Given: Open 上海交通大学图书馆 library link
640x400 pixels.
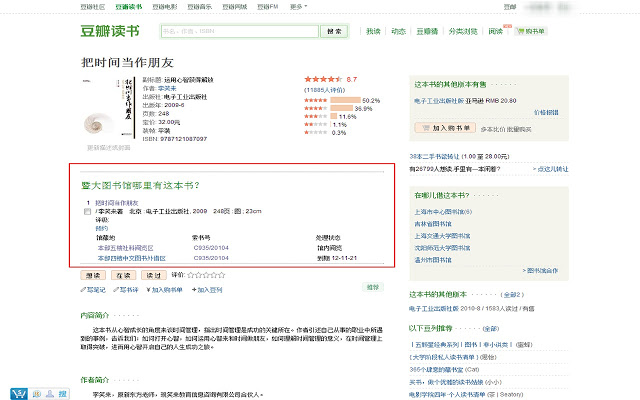Looking at the screenshot, I should click(442, 236).
